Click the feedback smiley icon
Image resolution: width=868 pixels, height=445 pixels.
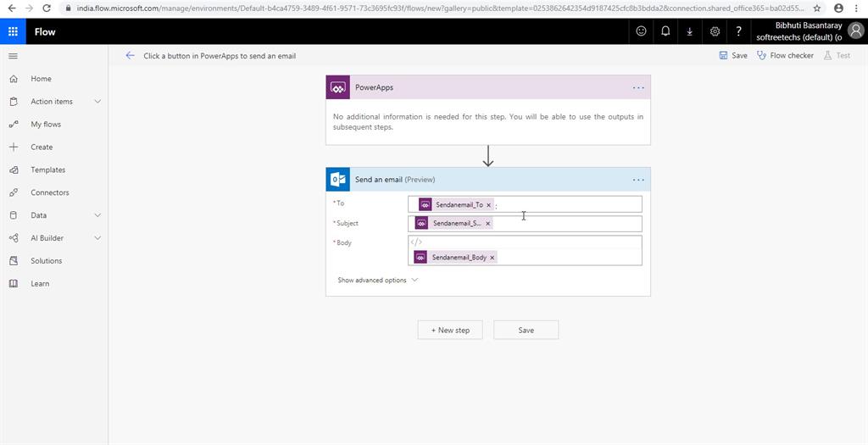[641, 31]
